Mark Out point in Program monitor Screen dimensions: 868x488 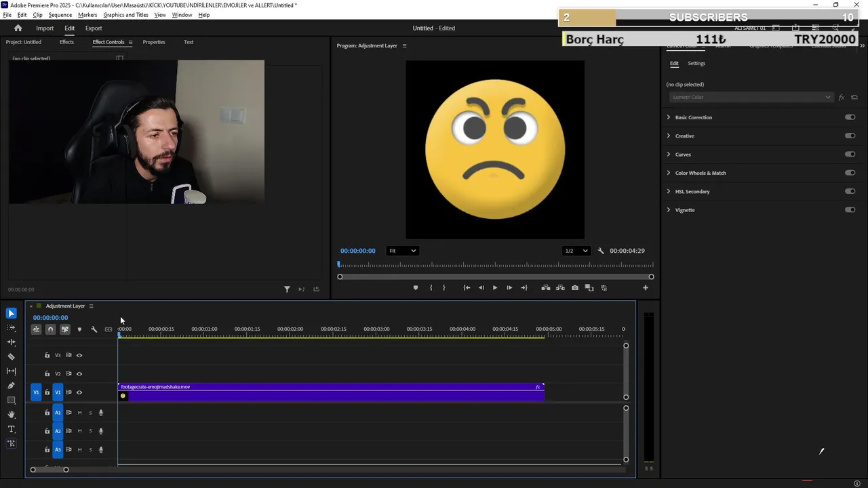pyautogui.click(x=444, y=288)
